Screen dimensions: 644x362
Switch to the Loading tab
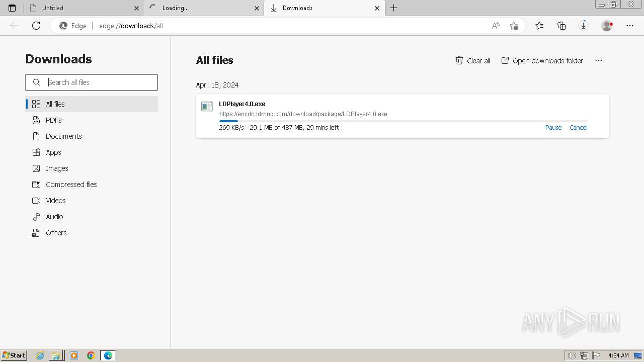coord(204,8)
